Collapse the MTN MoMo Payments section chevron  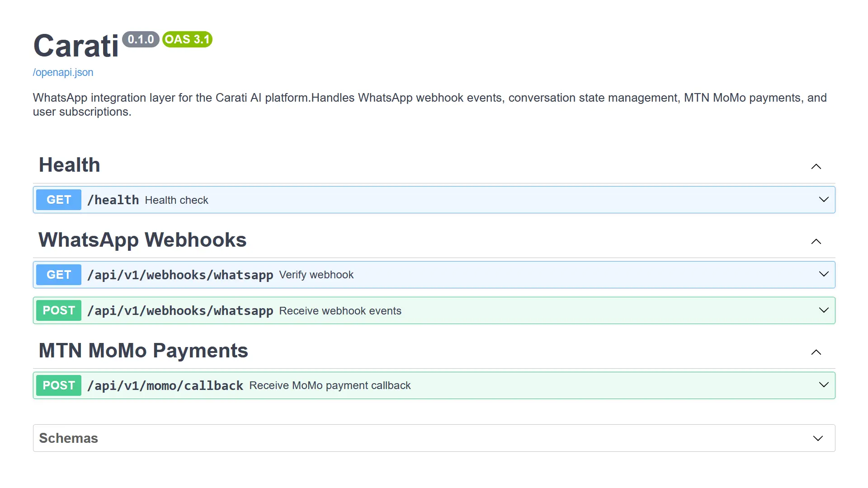pyautogui.click(x=816, y=352)
